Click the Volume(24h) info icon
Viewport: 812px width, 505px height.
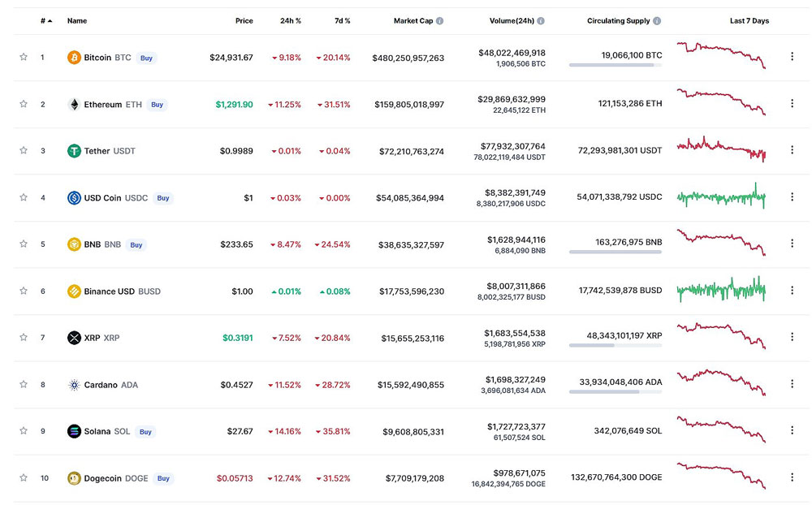tap(541, 21)
